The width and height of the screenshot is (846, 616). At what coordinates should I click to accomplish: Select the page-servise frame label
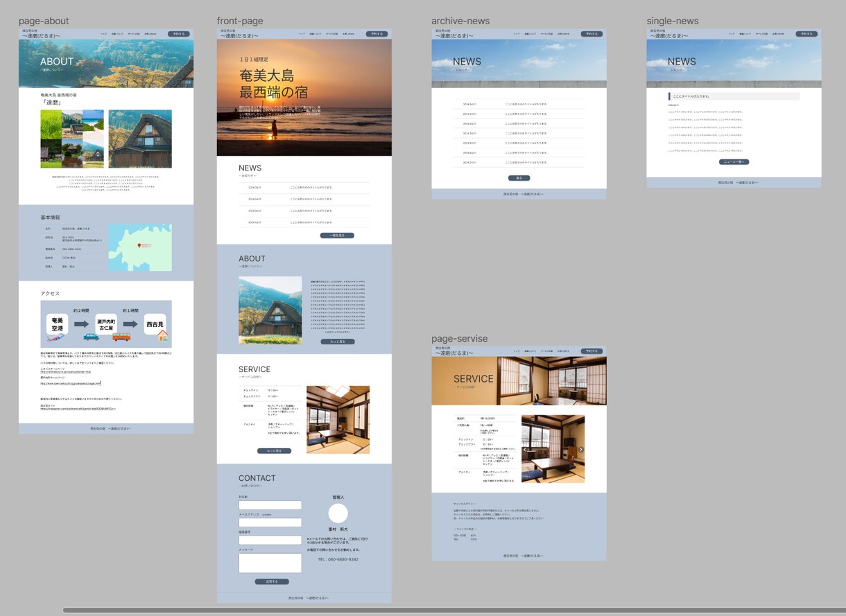[459, 338]
